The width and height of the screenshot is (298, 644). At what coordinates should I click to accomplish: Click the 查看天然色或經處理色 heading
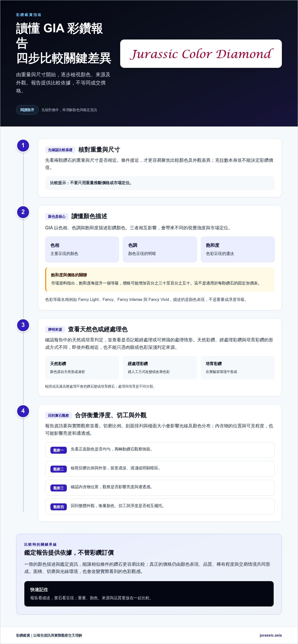pyautogui.click(x=98, y=329)
